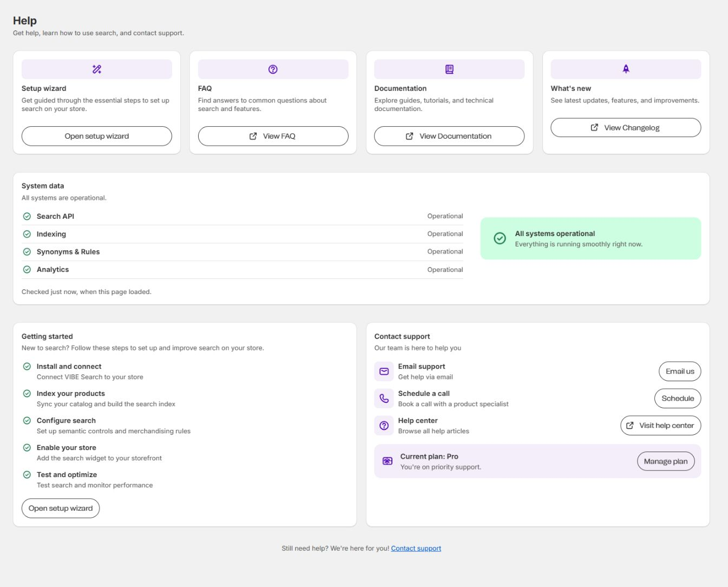Click the Synonyms & Rules status check icon
The height and width of the screenshot is (587, 728).
point(27,252)
